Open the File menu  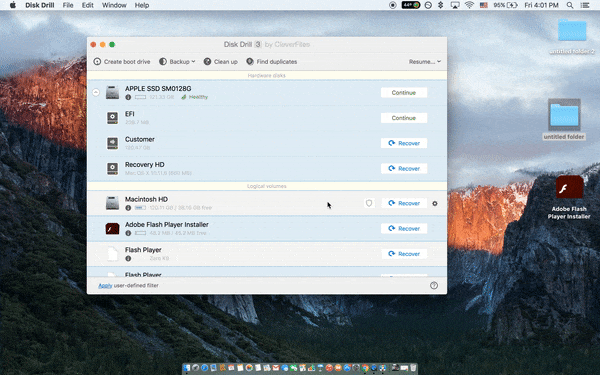click(68, 5)
